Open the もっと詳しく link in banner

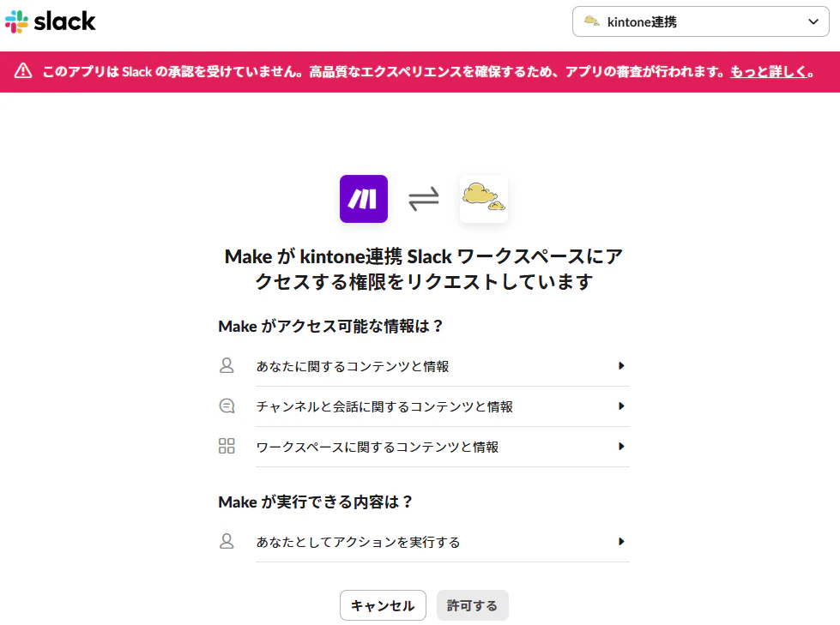point(769,72)
